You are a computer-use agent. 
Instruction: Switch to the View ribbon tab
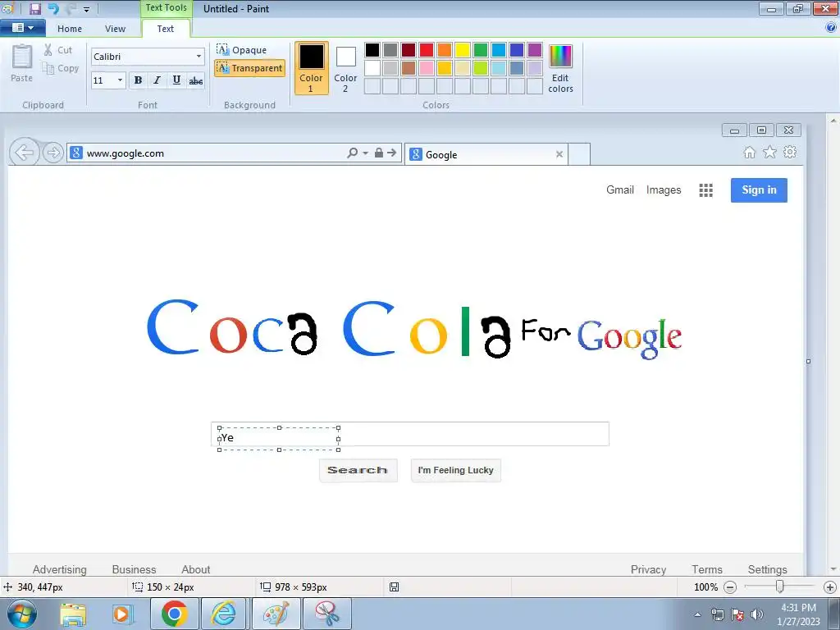[115, 29]
